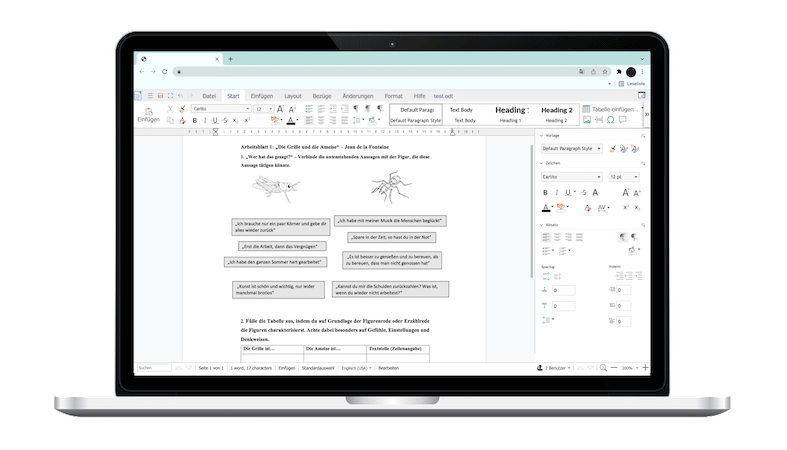
Task: Collapse the Absatz sidebar section
Action: pyautogui.click(x=542, y=225)
